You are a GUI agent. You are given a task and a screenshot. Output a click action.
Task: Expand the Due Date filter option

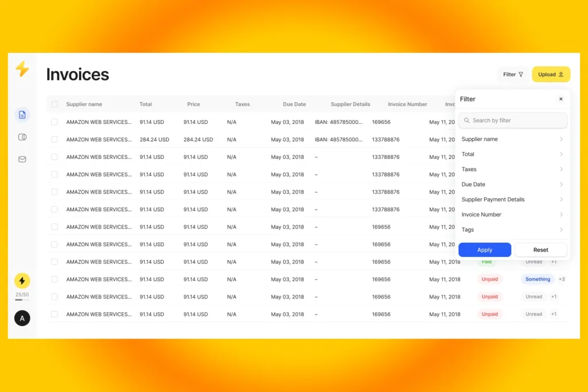pyautogui.click(x=512, y=184)
